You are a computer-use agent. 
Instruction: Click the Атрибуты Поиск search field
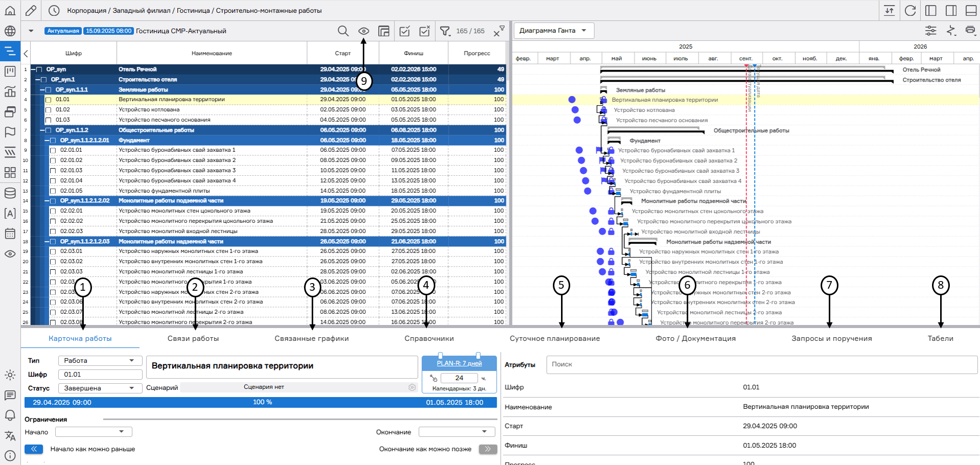(x=761, y=364)
